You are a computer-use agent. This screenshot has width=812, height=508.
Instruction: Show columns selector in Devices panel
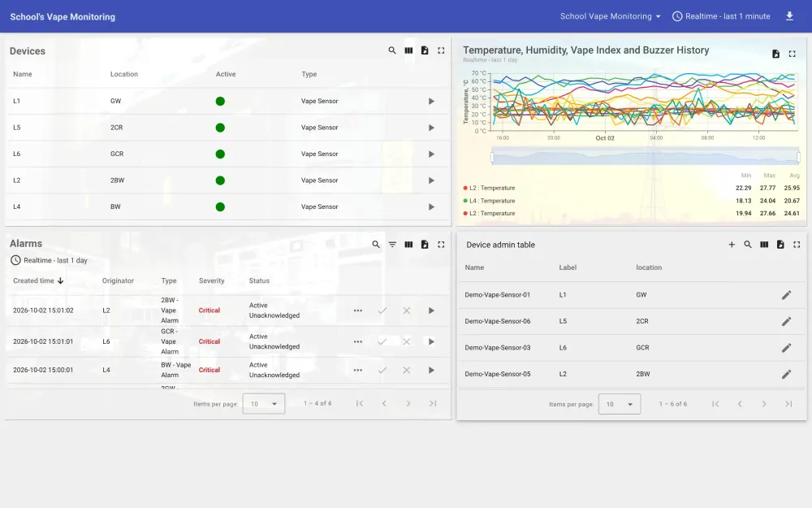(x=408, y=50)
